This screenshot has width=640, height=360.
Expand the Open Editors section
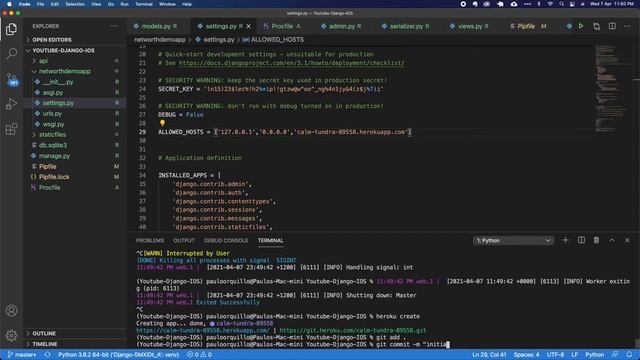coord(52,40)
